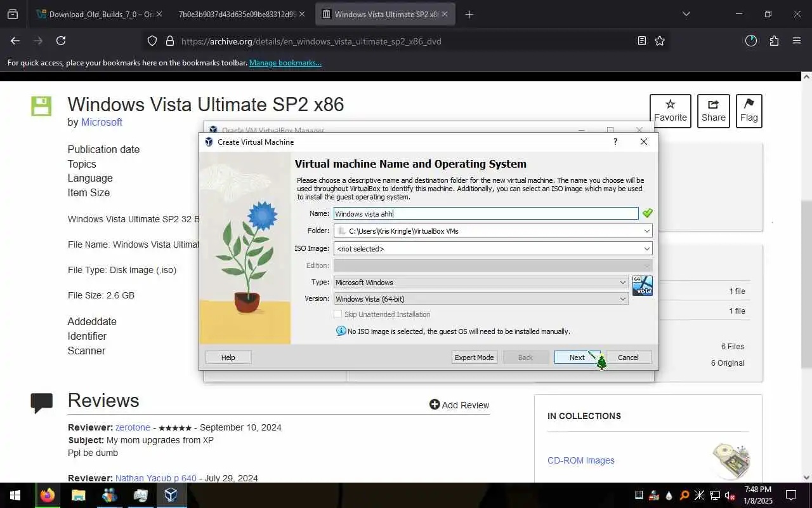
Task: Click the Help button in dialog
Action: 228,358
